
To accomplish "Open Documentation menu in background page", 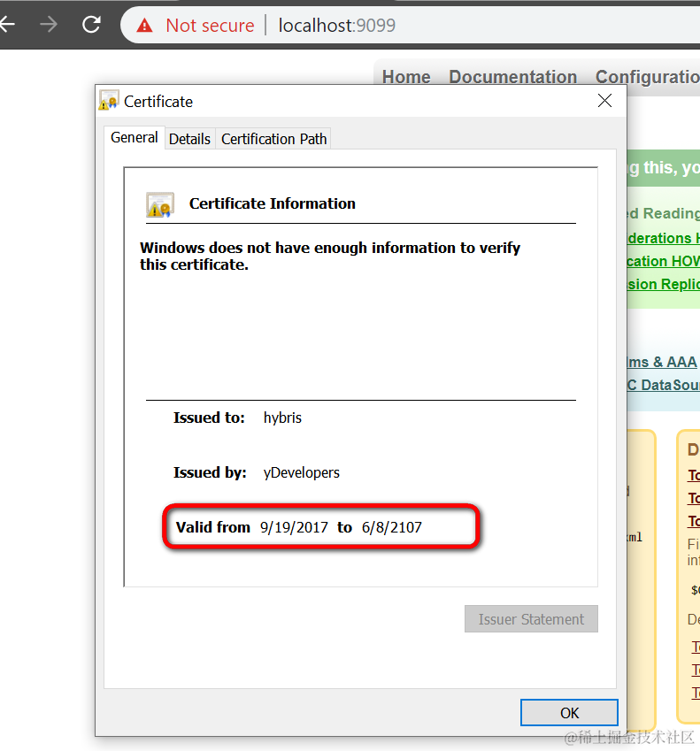I will click(x=512, y=77).
